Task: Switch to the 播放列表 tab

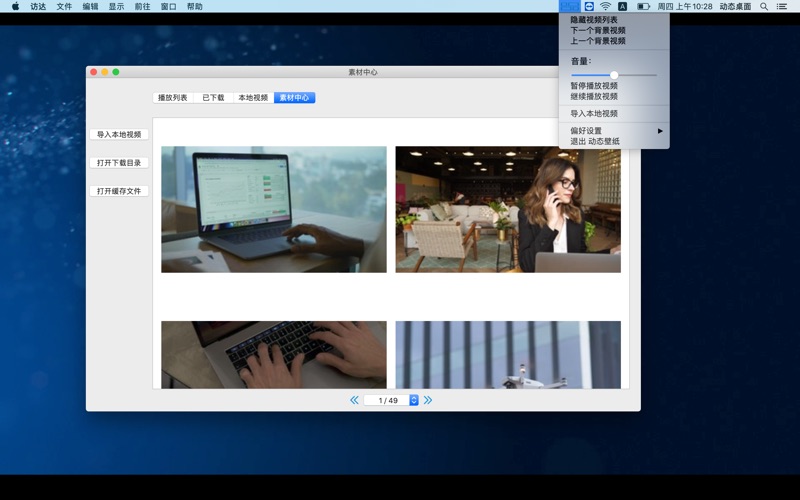Action: coord(173,98)
